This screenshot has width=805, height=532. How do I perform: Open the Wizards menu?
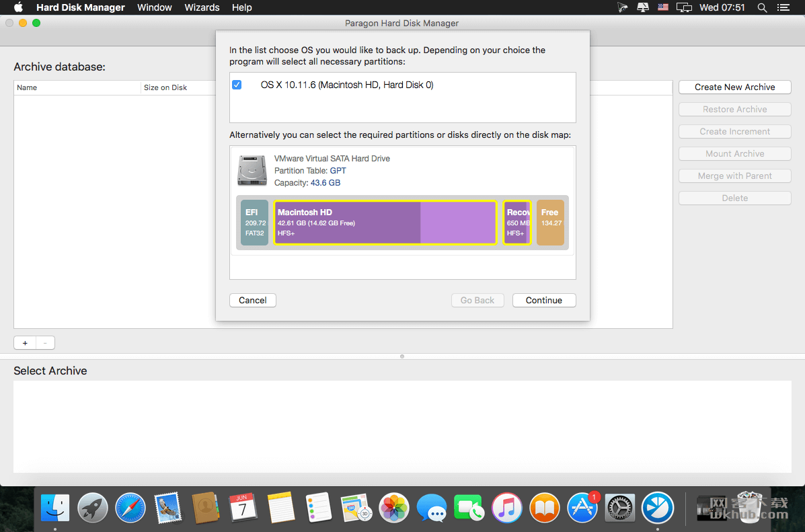point(202,7)
